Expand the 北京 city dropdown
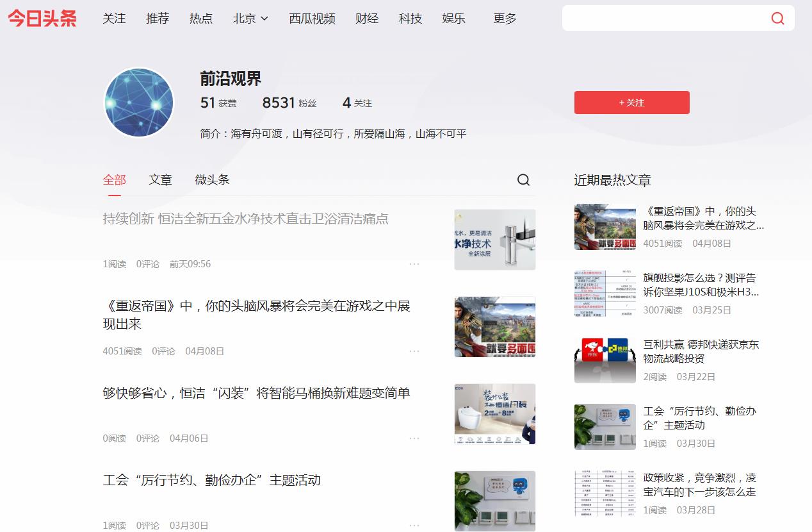This screenshot has width=812, height=532. (x=250, y=19)
